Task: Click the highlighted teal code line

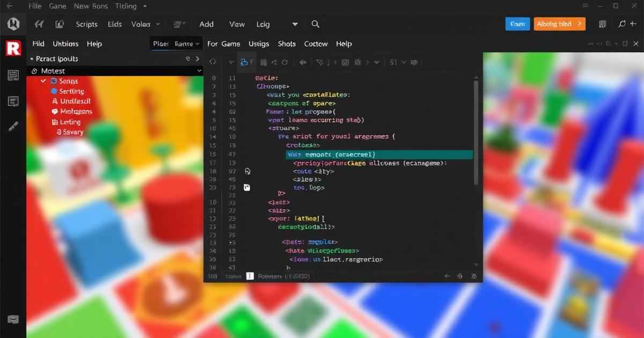Action: point(379,155)
